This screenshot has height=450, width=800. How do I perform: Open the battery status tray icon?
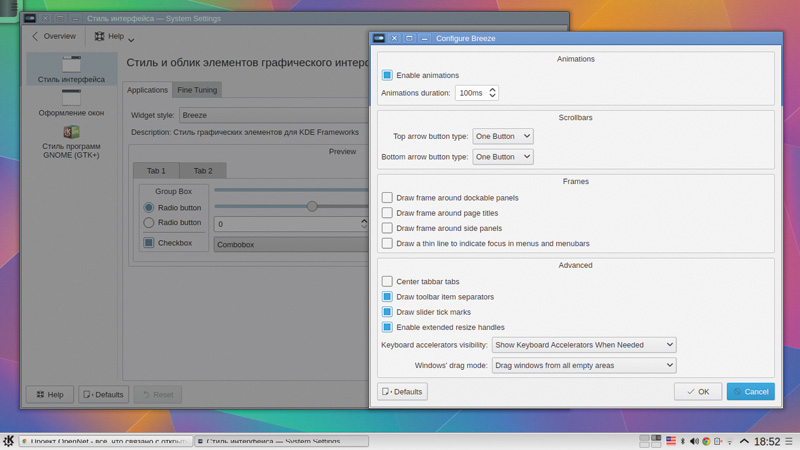click(x=718, y=441)
